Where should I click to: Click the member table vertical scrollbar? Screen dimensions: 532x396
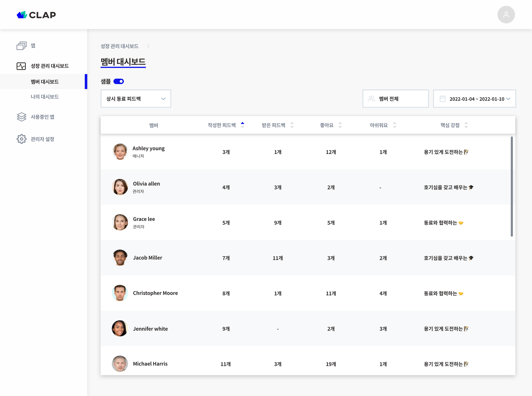[x=512, y=186]
